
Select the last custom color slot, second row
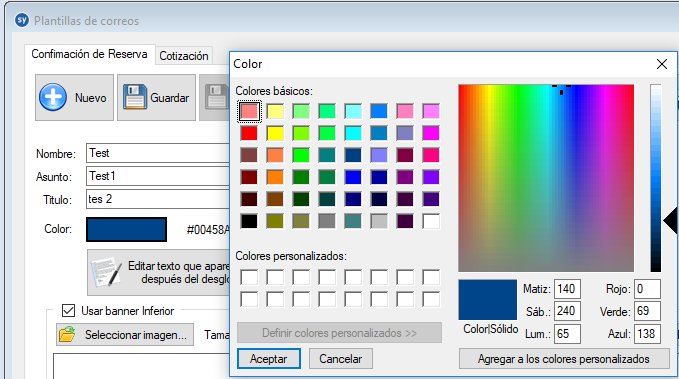tap(431, 299)
